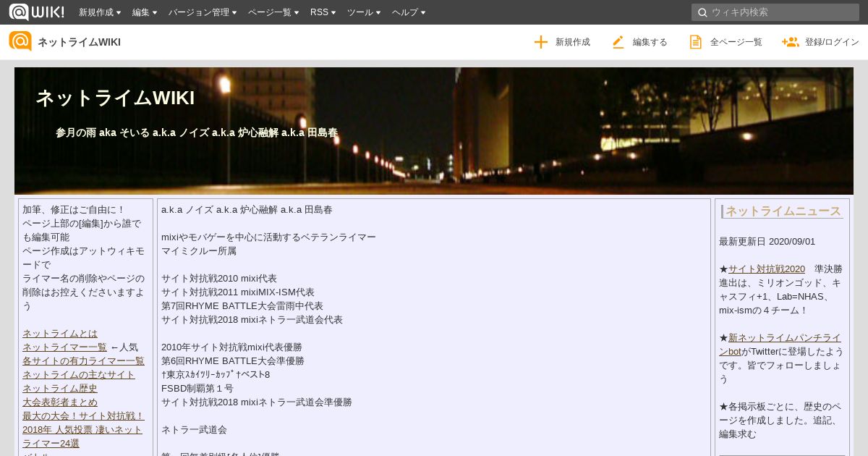The height and width of the screenshot is (456, 868).
Task: Click the plus icon for 新規作成
Action: pos(541,42)
